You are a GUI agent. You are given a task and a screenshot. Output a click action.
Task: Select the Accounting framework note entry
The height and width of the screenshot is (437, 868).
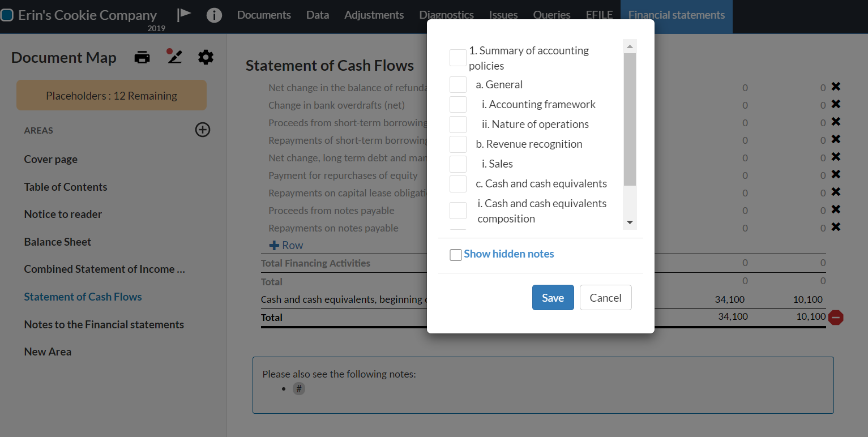[x=457, y=104]
